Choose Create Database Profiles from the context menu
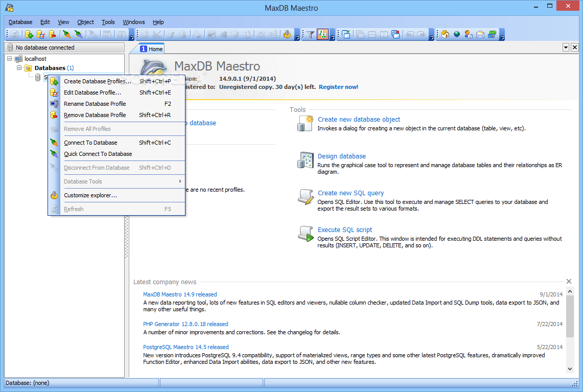The width and height of the screenshot is (583, 392). (116, 81)
